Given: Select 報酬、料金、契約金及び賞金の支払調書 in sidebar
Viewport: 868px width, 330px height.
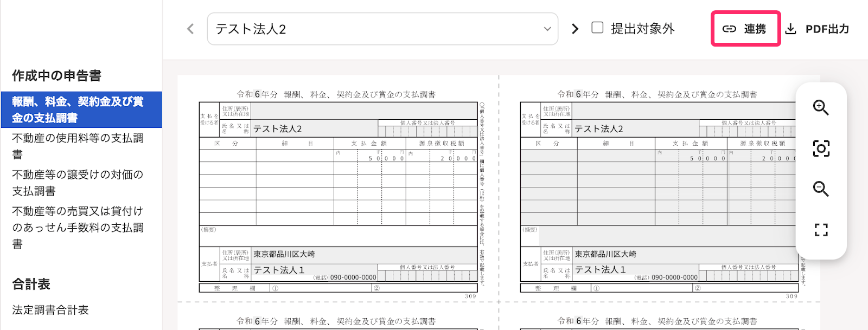Looking at the screenshot, I should [x=81, y=109].
